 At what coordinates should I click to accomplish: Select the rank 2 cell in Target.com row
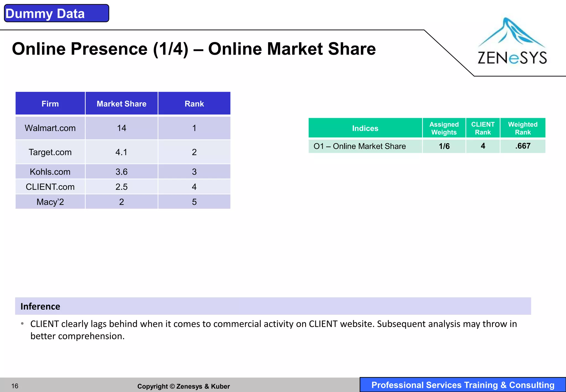tap(194, 152)
